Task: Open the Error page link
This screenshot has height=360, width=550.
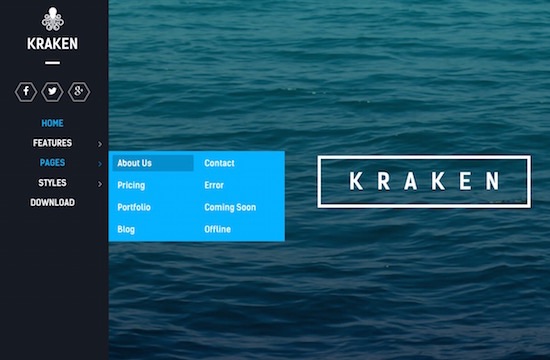Action: click(214, 185)
